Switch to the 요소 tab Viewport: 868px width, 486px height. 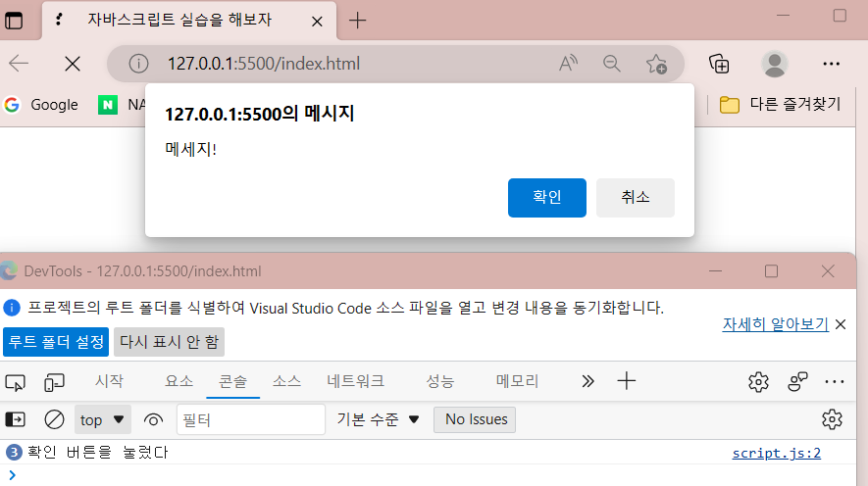(179, 381)
